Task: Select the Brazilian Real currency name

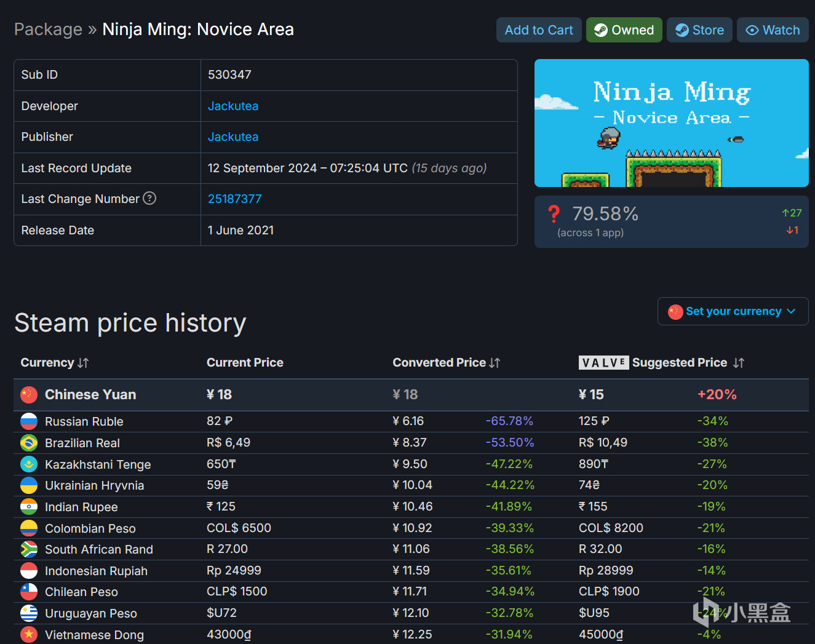Action: (x=82, y=443)
